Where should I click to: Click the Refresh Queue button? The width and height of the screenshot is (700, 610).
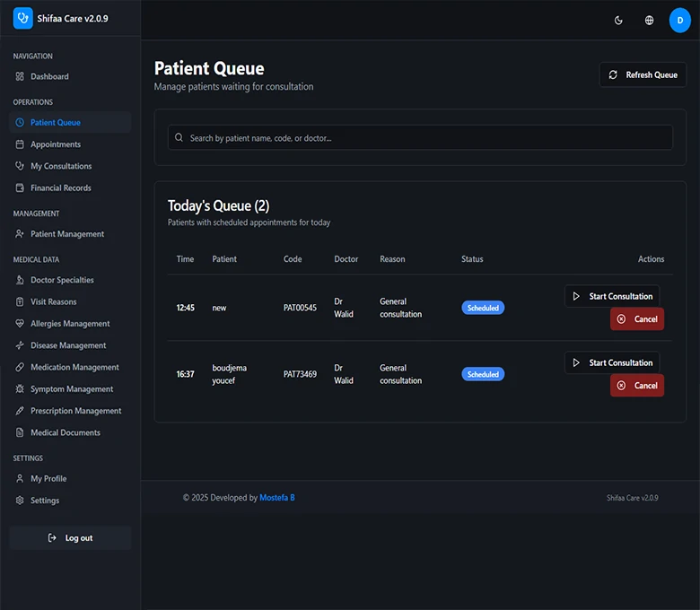pos(643,75)
